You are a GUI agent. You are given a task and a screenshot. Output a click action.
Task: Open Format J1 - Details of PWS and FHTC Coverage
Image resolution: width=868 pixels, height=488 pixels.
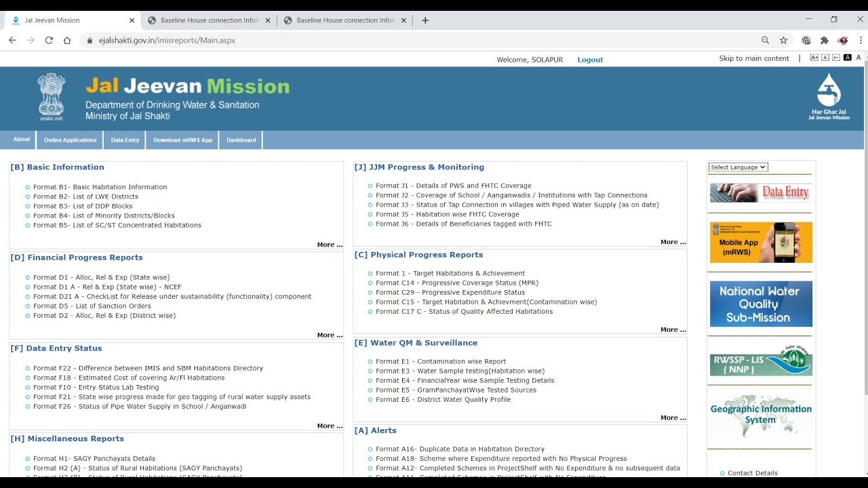[454, 186]
